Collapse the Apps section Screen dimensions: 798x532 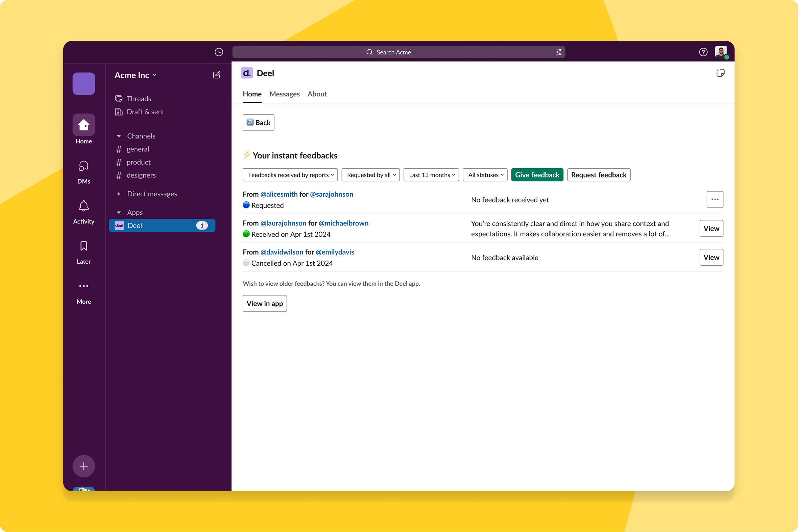tap(119, 212)
